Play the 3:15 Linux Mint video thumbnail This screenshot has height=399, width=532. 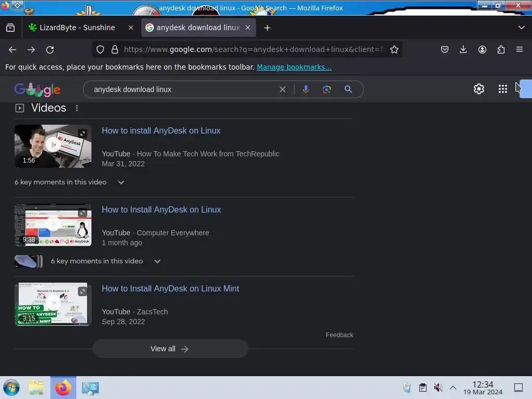click(53, 304)
